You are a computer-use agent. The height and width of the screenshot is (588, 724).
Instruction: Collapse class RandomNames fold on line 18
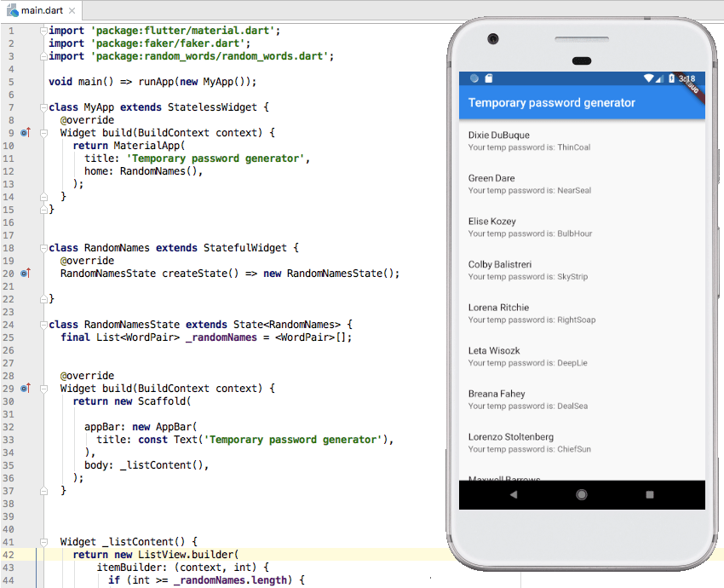click(43, 248)
